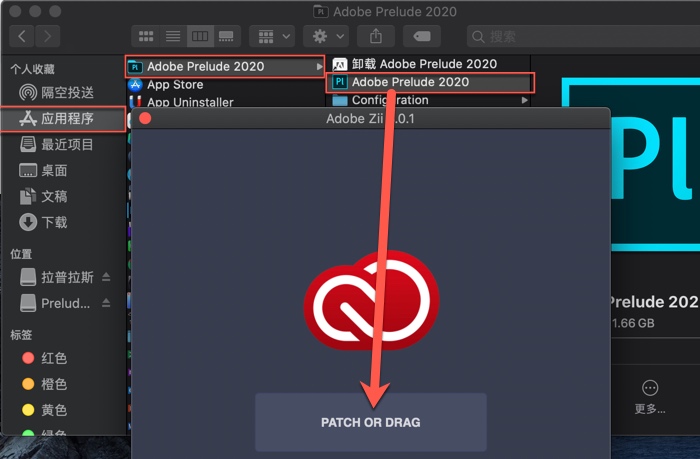Switch Finder to gallery view
The width and height of the screenshot is (700, 459).
[x=227, y=36]
